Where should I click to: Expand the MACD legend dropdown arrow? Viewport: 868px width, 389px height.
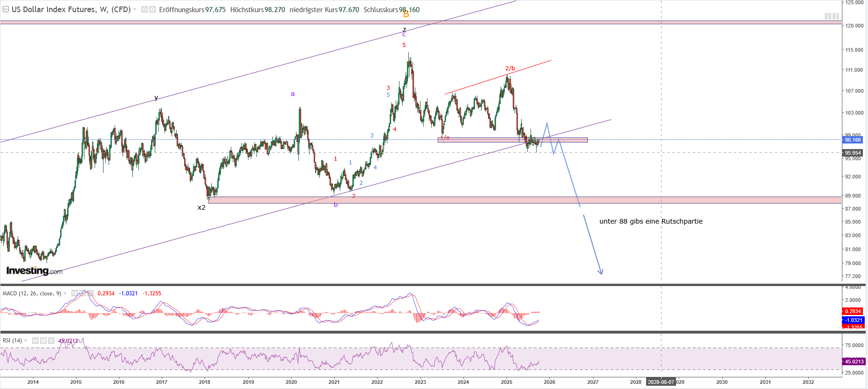click(65, 293)
